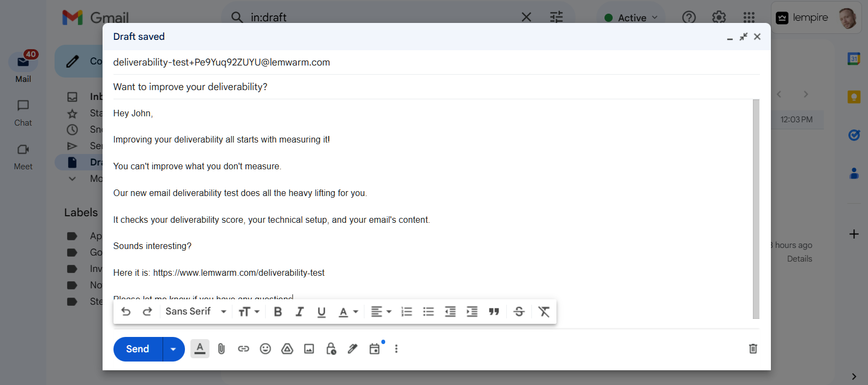Toggle formatting options bar visibility

[x=200, y=348]
